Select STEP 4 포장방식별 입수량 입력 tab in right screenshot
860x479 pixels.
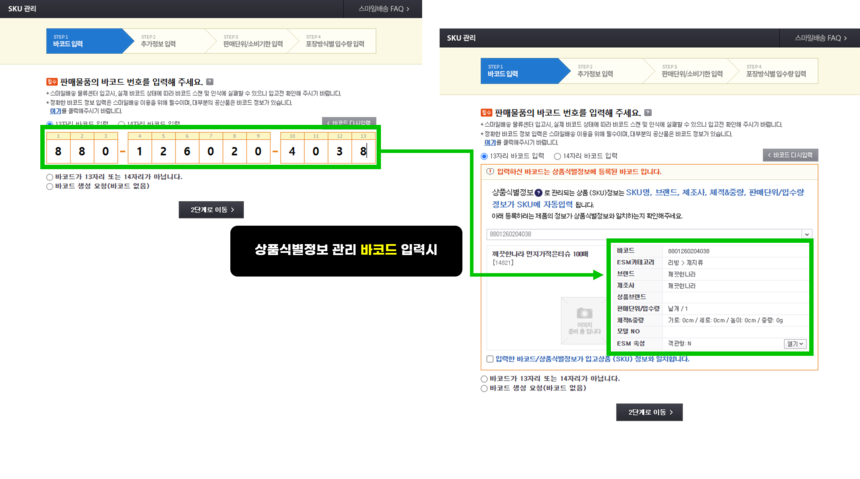coord(776,71)
